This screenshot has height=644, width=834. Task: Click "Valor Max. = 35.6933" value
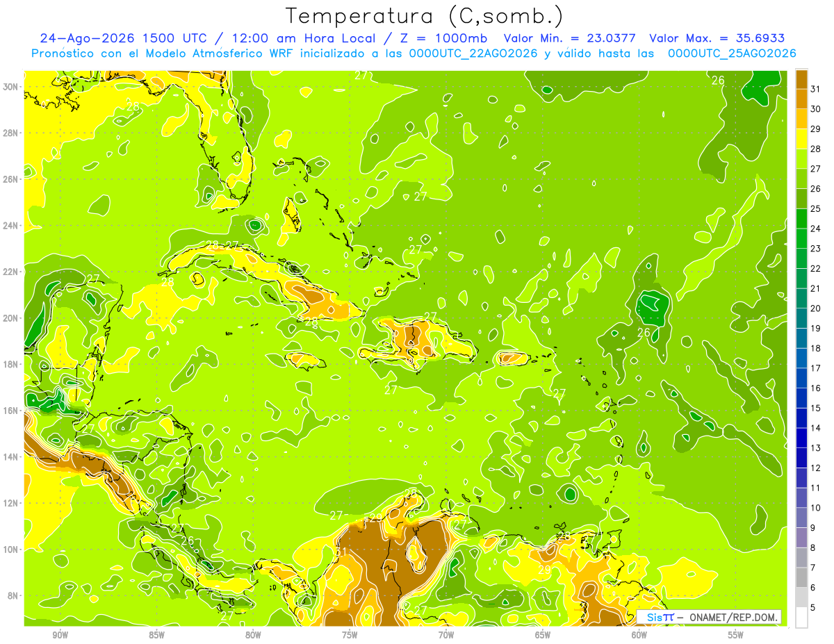[717, 38]
